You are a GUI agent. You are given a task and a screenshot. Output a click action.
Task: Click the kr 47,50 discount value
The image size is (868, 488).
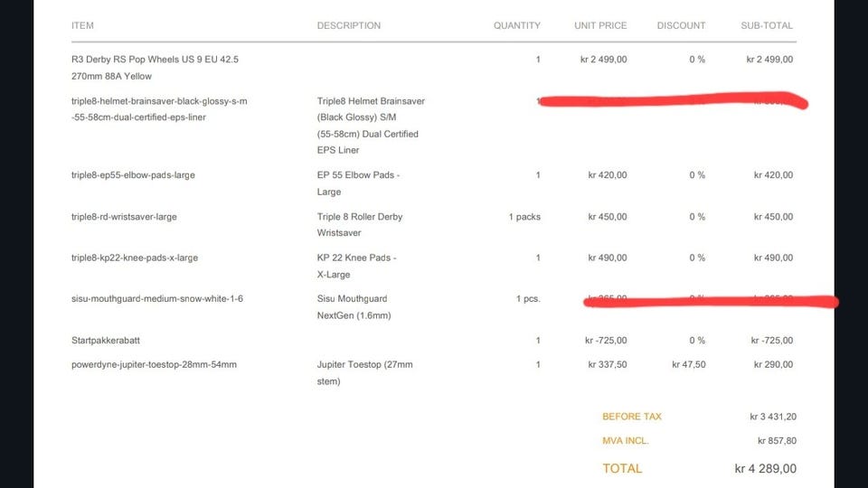[688, 365]
